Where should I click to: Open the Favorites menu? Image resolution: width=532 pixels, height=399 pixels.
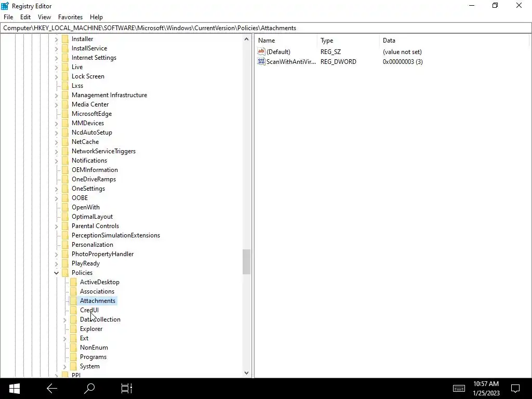click(70, 17)
